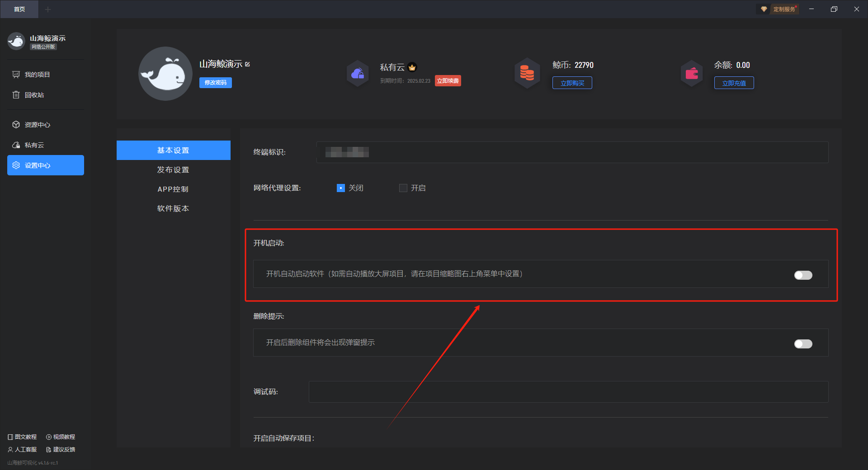Open 回收站 recycle bin in sidebar
This screenshot has height=470, width=868.
point(34,95)
